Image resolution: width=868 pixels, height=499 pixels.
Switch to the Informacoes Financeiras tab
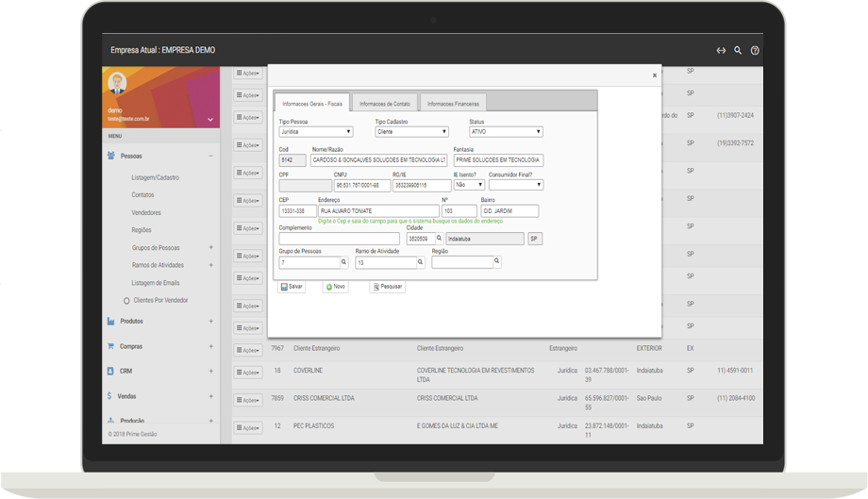point(453,103)
